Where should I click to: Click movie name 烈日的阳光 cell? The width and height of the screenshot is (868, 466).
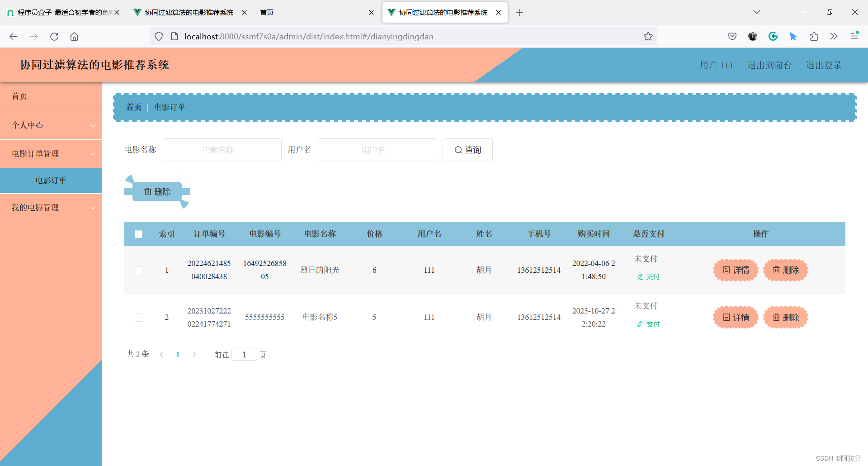coord(320,270)
